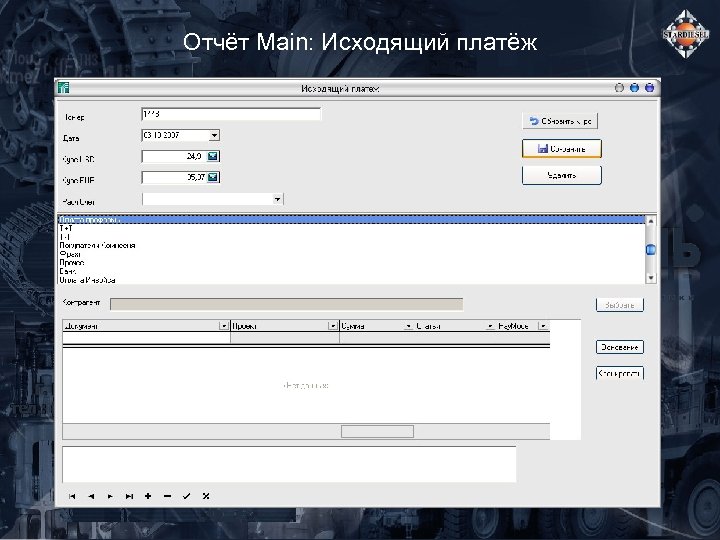The image size is (720, 540).
Task: Click the greyed Выбрать button
Action: click(x=620, y=305)
